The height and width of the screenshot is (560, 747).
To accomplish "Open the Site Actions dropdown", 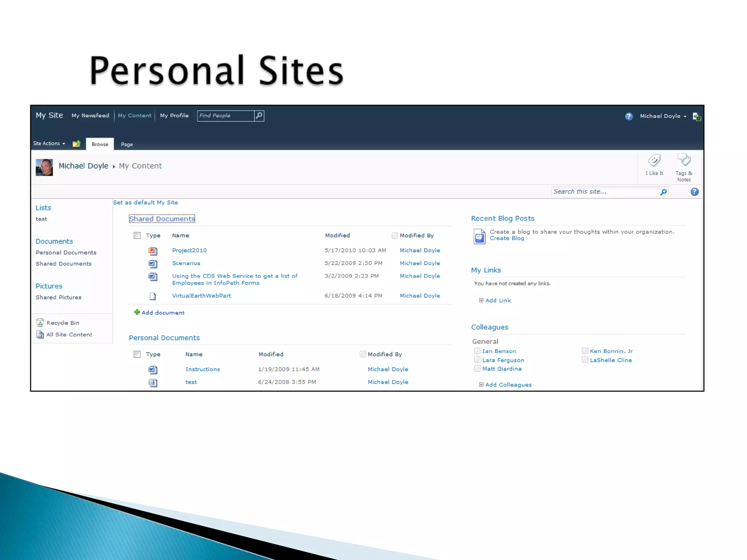I will 49,144.
